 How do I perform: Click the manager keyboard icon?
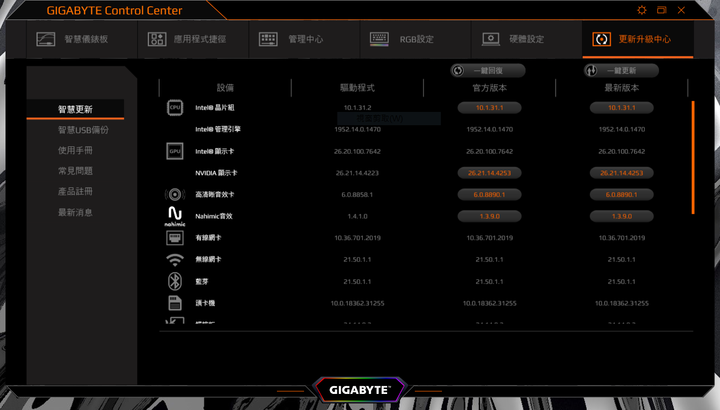tap(268, 39)
